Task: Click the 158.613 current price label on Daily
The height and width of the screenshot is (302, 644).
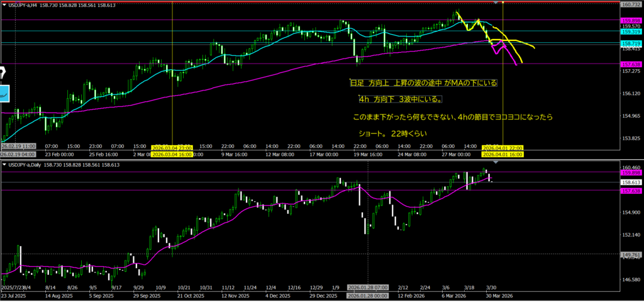Action: click(x=630, y=182)
